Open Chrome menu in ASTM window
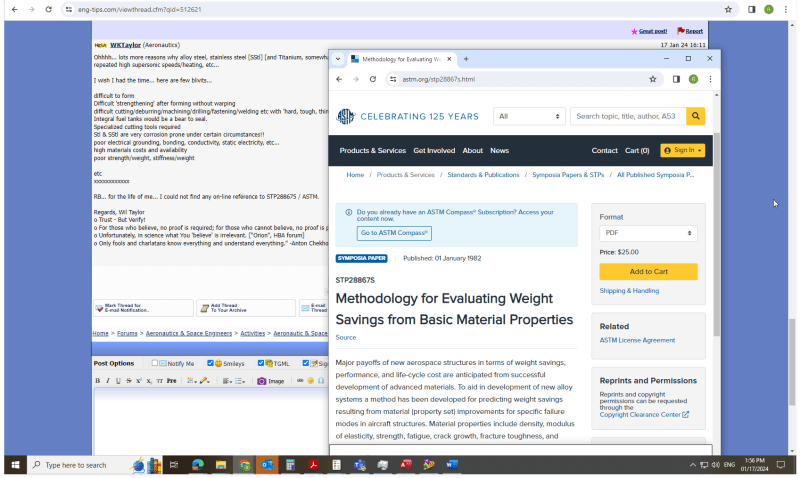Image resolution: width=800 pixels, height=478 pixels. pyautogui.click(x=710, y=79)
